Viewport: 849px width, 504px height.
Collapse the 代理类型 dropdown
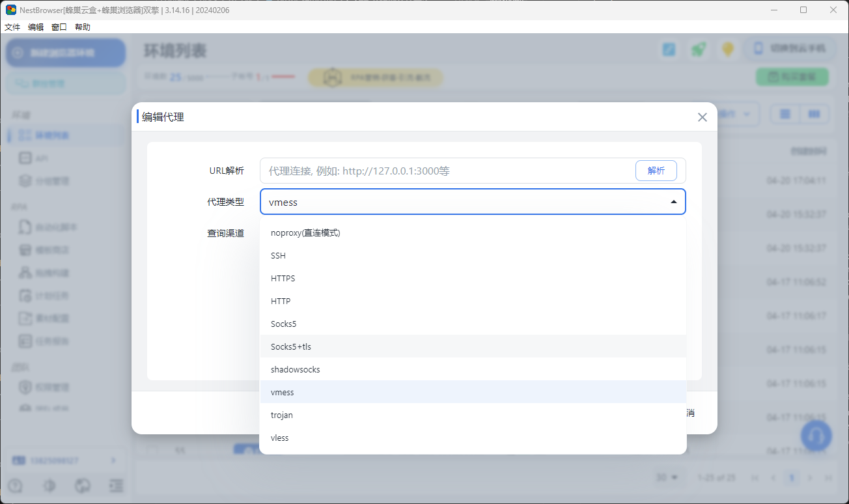coord(673,201)
